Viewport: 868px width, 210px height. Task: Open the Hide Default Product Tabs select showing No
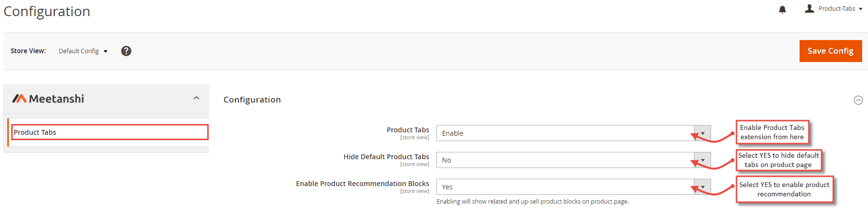(574, 160)
